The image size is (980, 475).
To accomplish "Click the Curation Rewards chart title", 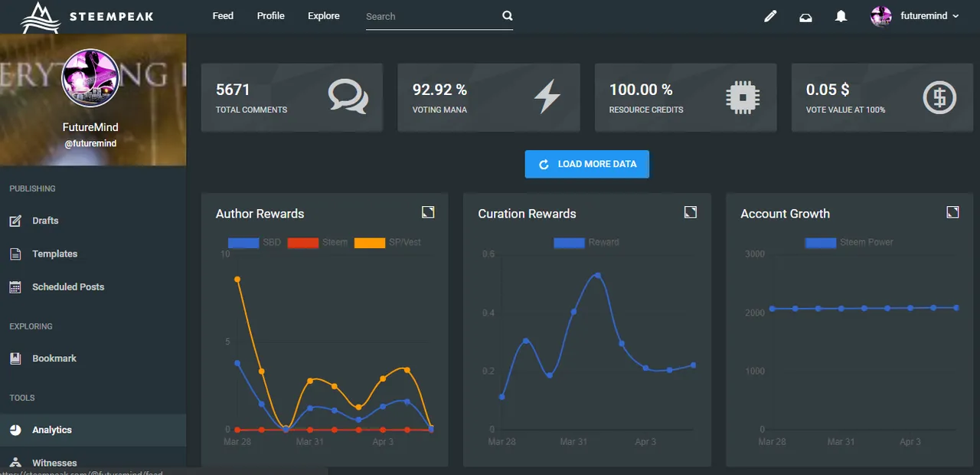I will [527, 214].
